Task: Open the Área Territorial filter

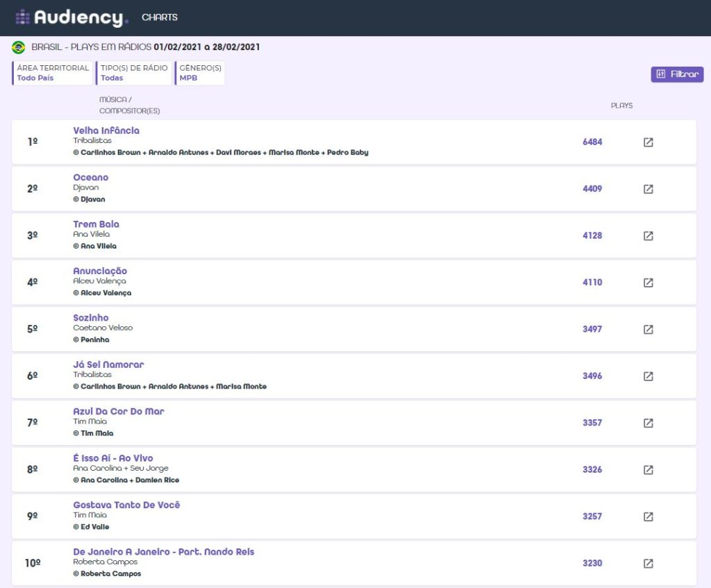Action: click(53, 73)
